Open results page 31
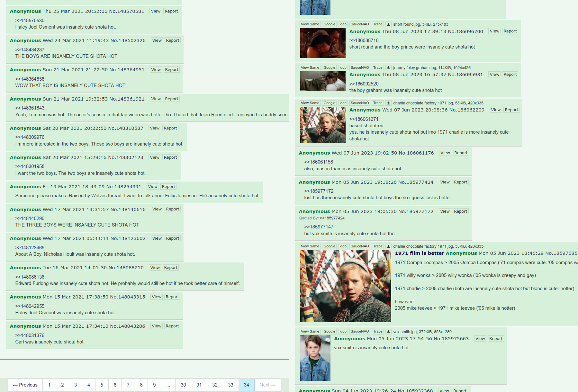Screen dimensions: 578x392 199,385
